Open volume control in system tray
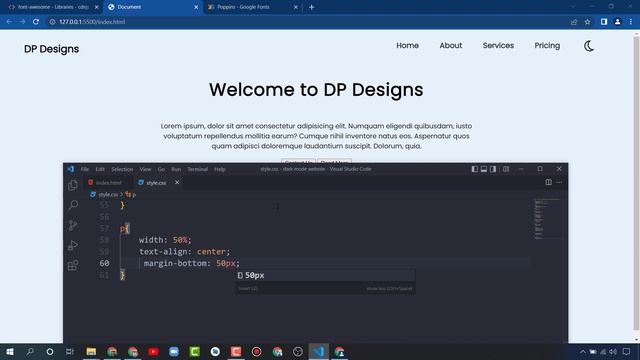Image resolution: width=640 pixels, height=360 pixels. coord(613,351)
